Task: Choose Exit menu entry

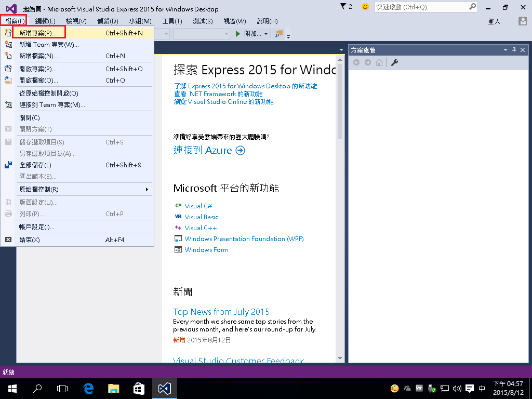Action: click(77, 240)
